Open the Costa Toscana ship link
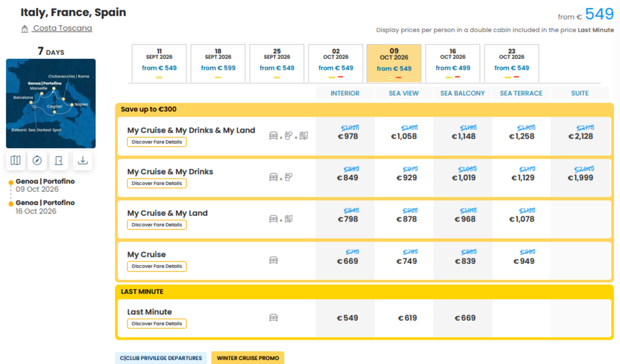This screenshot has width=620, height=364. coord(62,28)
